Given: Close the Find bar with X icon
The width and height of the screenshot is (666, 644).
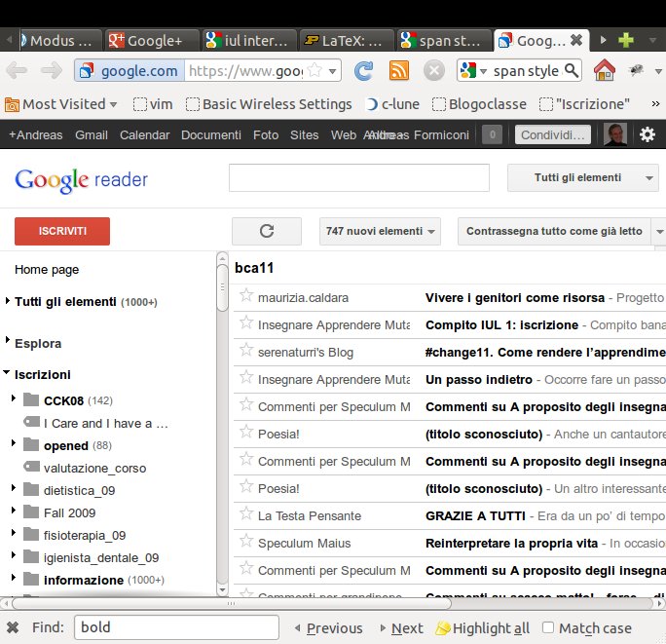Looking at the screenshot, I should click(x=13, y=627).
